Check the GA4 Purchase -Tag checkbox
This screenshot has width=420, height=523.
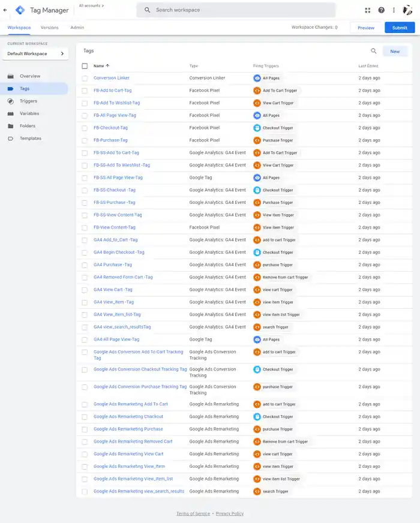pos(85,265)
